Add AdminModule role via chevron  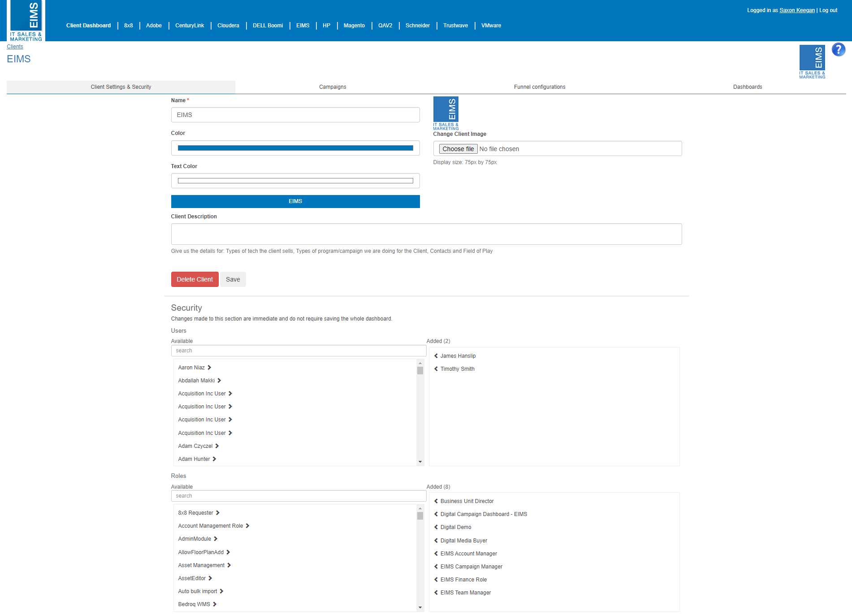(x=216, y=539)
